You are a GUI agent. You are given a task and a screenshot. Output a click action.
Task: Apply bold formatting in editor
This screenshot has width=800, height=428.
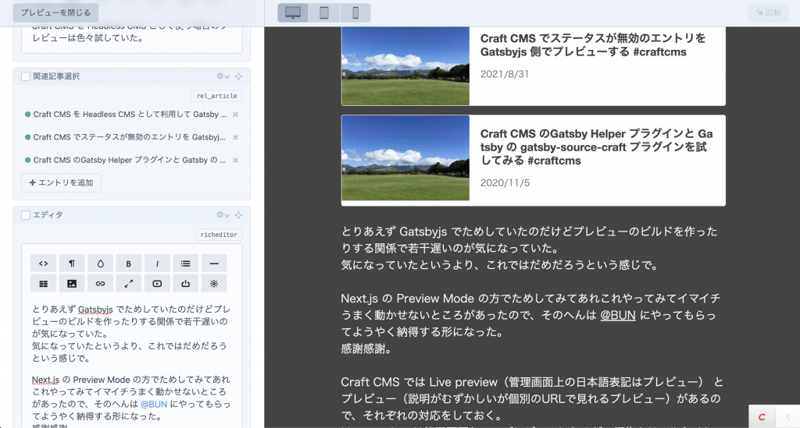coord(129,264)
